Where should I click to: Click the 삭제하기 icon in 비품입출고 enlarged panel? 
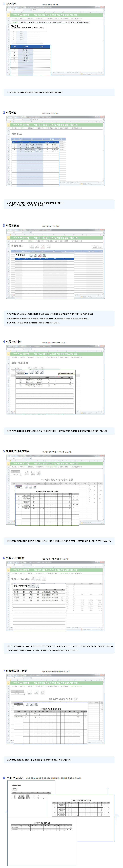coord(44,255)
